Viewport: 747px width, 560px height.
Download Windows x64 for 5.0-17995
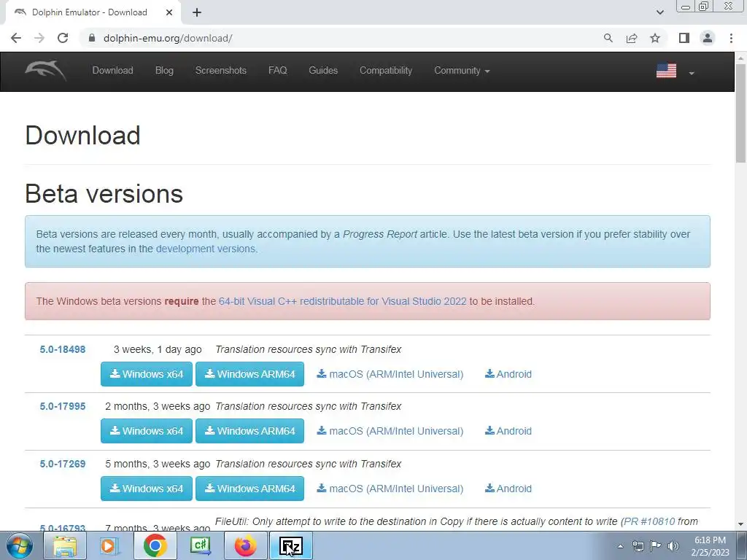coord(146,431)
